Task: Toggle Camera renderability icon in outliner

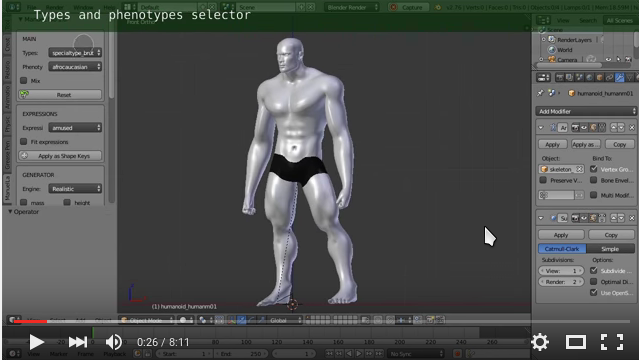Action: click(628, 60)
